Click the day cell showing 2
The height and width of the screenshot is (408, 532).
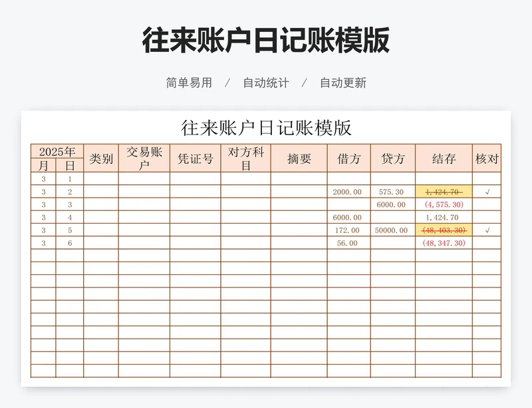(x=70, y=192)
